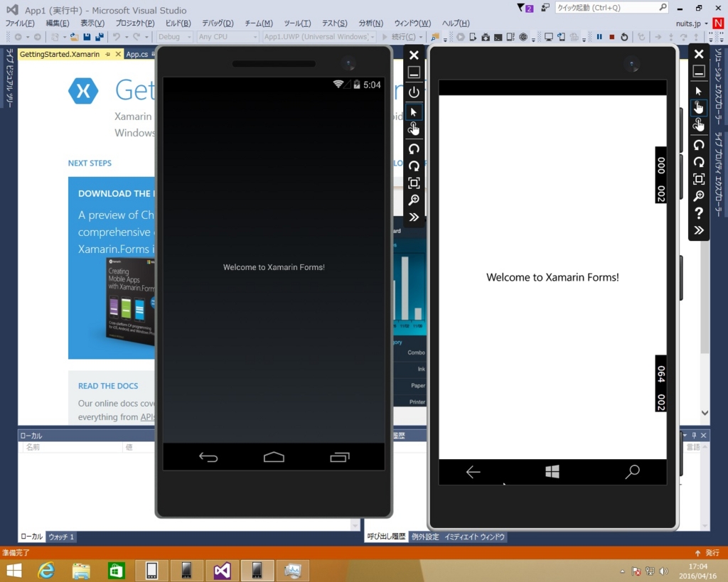Select single point mouse input in Windows Phone emulator
Image resolution: width=728 pixels, height=582 pixels.
tap(699, 91)
